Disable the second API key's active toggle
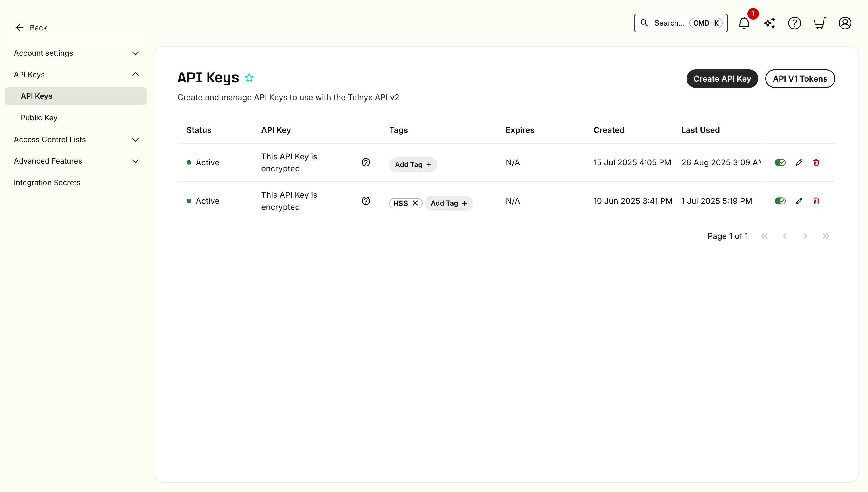Screen dimensions: 868x492 (x=780, y=201)
